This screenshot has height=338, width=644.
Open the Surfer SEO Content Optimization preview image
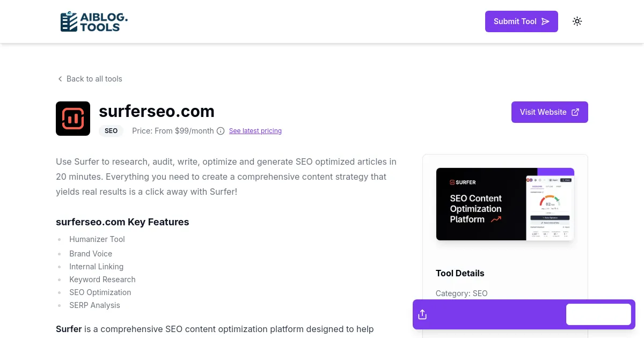505,204
